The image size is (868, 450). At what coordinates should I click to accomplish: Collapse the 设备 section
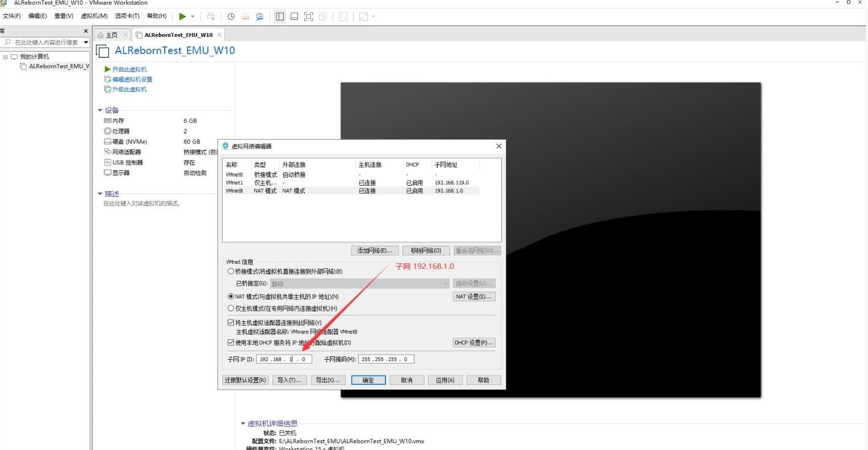[100, 110]
